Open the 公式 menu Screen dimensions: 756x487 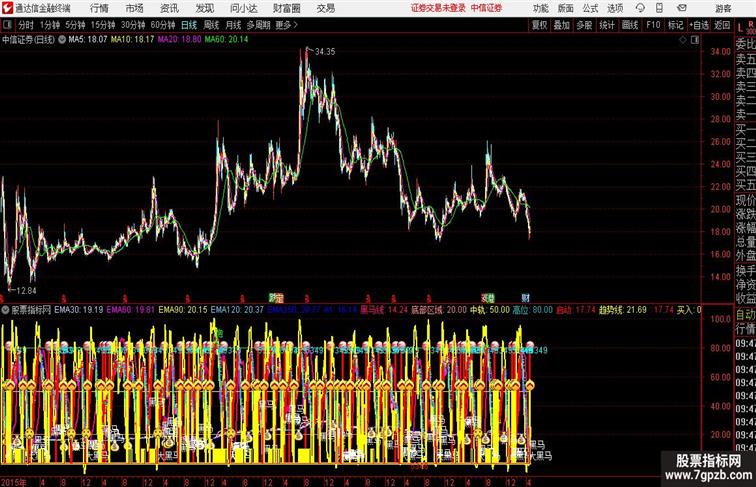(590, 8)
